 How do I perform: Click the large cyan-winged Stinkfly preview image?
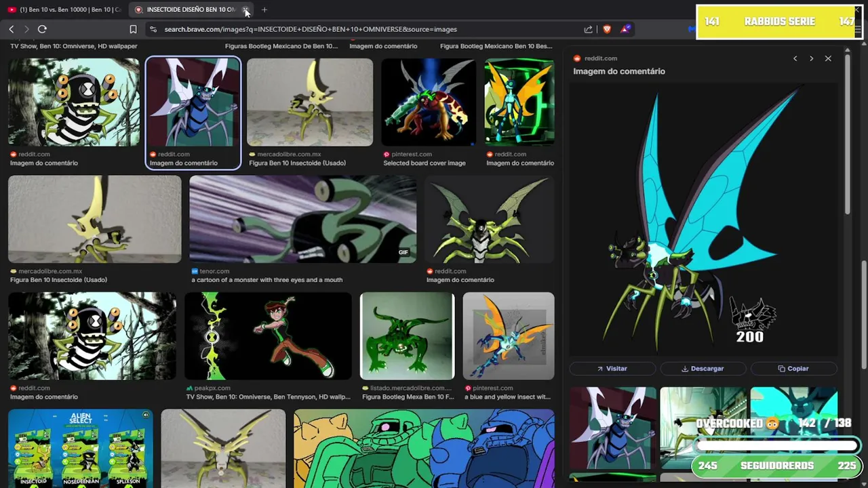coord(703,219)
